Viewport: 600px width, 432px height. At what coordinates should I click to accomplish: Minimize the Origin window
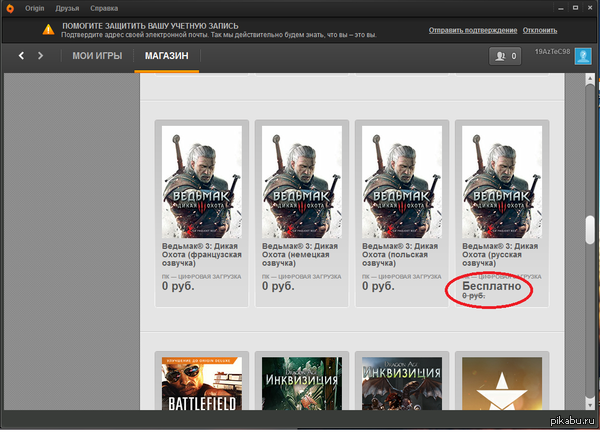[x=561, y=8]
